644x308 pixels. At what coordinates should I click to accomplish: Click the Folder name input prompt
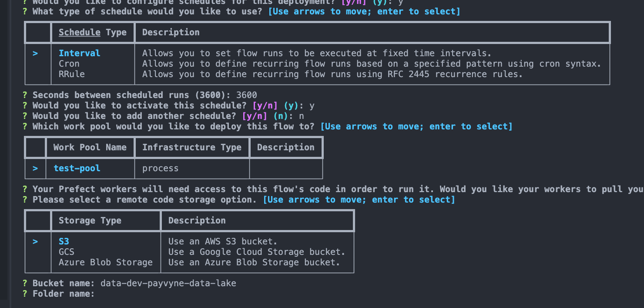point(64,294)
